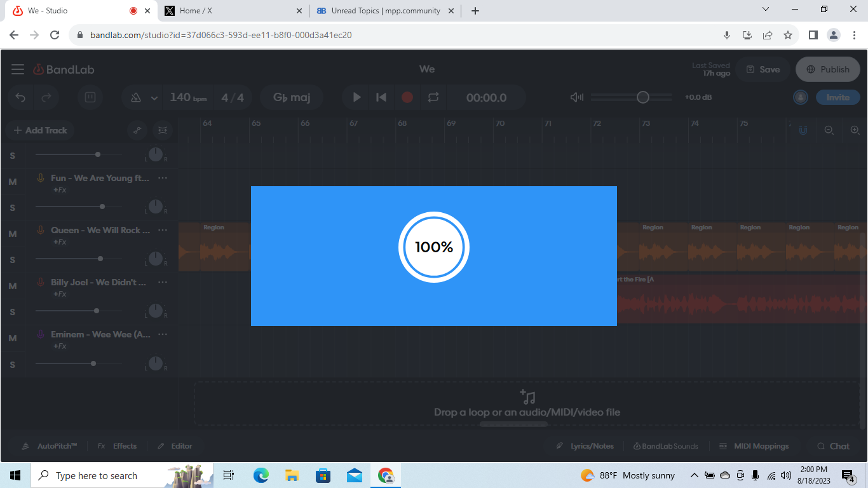Mute the Billy Joel track

pos(12,286)
